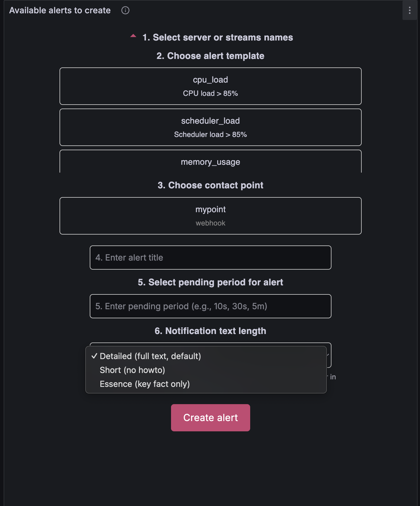The height and width of the screenshot is (506, 420).
Task: Click the webhook label under mypoint
Action: click(x=211, y=223)
